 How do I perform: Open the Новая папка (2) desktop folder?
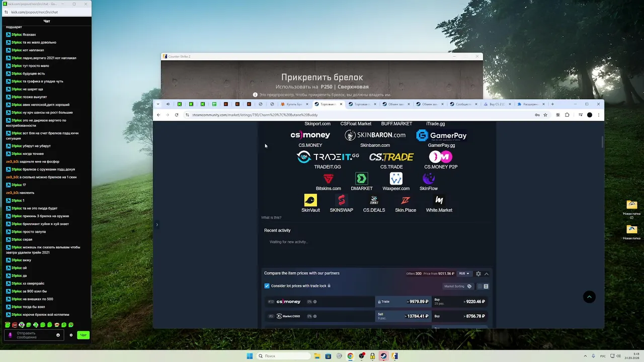pos(631,209)
